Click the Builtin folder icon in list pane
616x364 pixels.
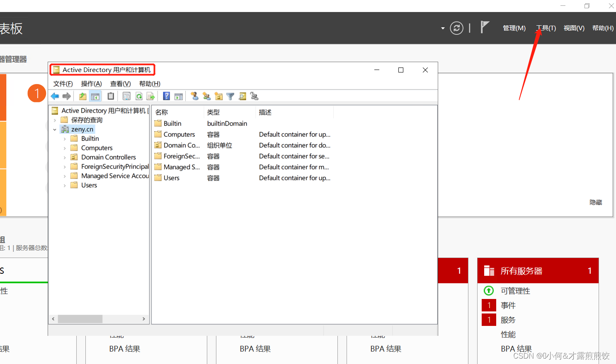pos(158,123)
